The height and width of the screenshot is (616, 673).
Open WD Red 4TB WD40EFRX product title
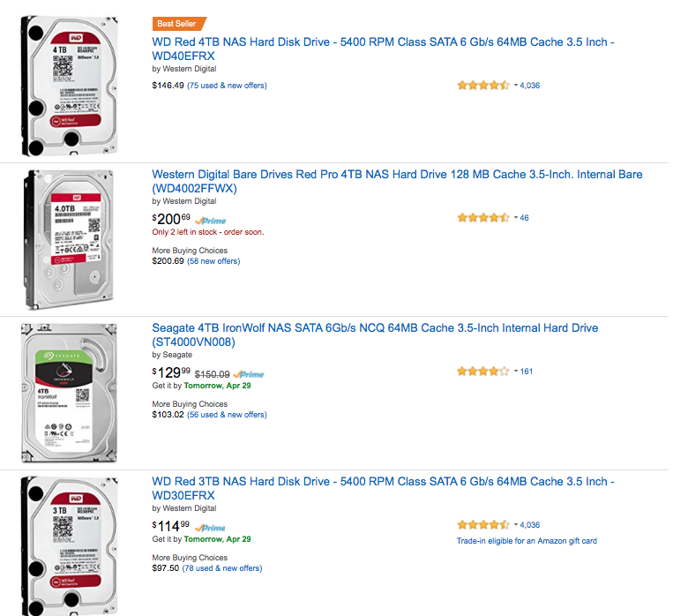click(384, 49)
